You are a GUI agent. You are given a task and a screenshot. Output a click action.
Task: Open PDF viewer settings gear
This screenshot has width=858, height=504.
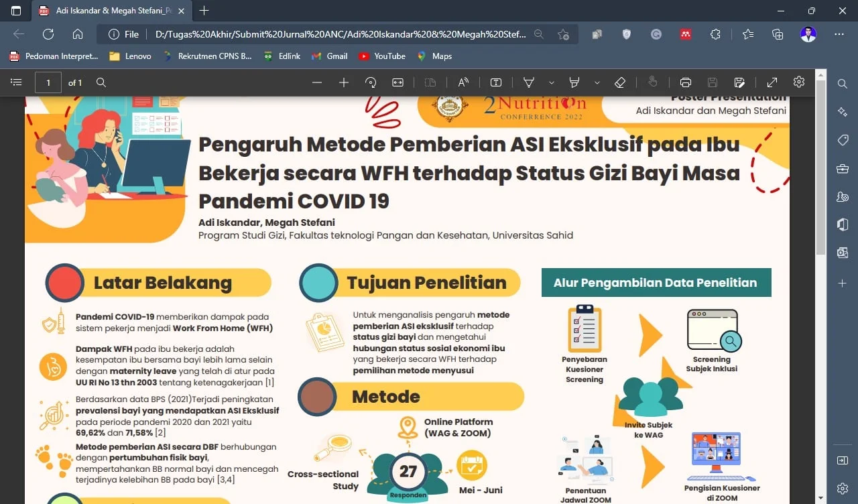(799, 82)
